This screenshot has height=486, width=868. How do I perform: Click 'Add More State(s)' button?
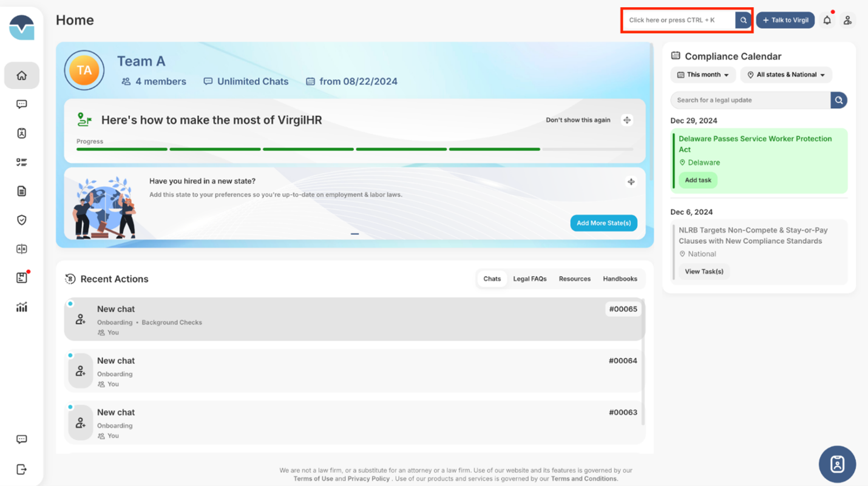click(x=603, y=223)
